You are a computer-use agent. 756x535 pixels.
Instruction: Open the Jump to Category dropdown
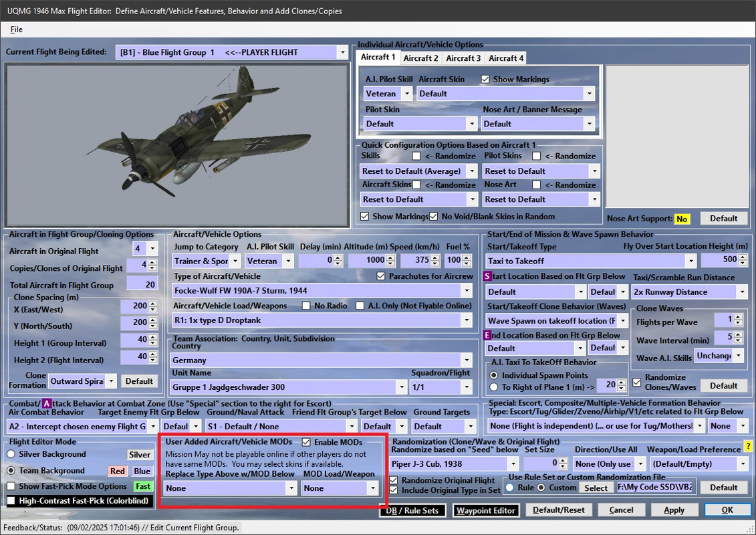pos(207,261)
